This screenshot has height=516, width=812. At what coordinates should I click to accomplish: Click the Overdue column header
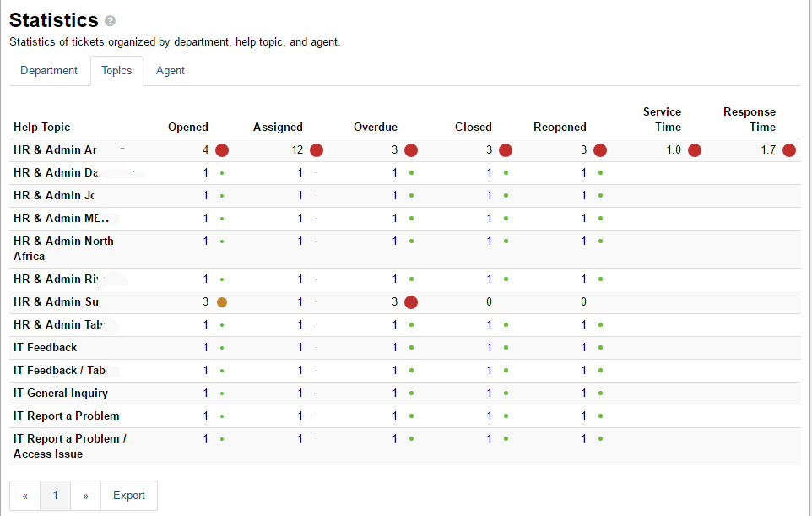376,127
